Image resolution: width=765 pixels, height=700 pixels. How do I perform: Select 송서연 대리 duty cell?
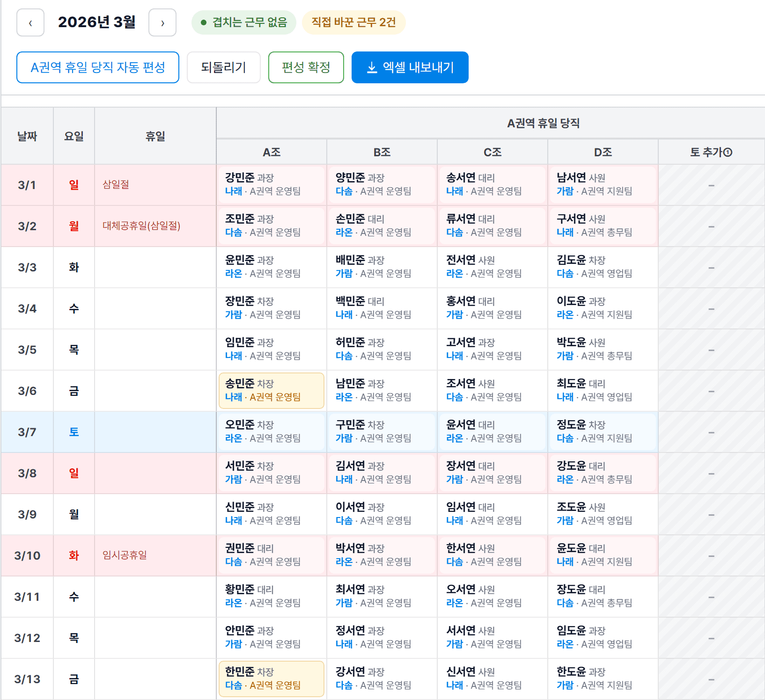coord(493,185)
